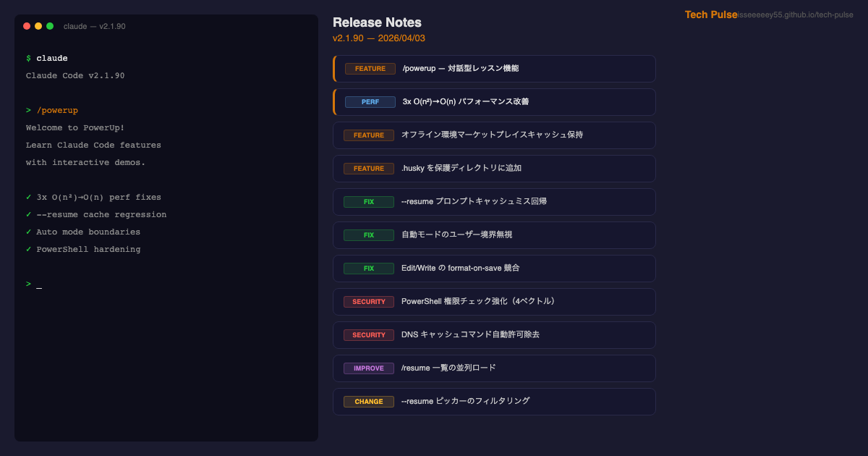
Task: Click the yellow minimize dot on the terminal
Action: click(x=38, y=26)
